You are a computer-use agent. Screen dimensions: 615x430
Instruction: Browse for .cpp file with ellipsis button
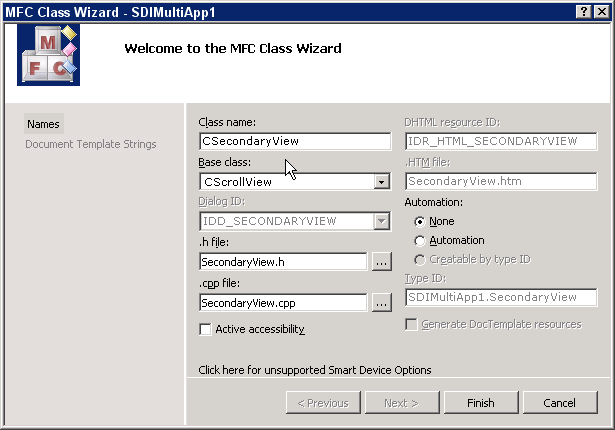pyautogui.click(x=382, y=302)
